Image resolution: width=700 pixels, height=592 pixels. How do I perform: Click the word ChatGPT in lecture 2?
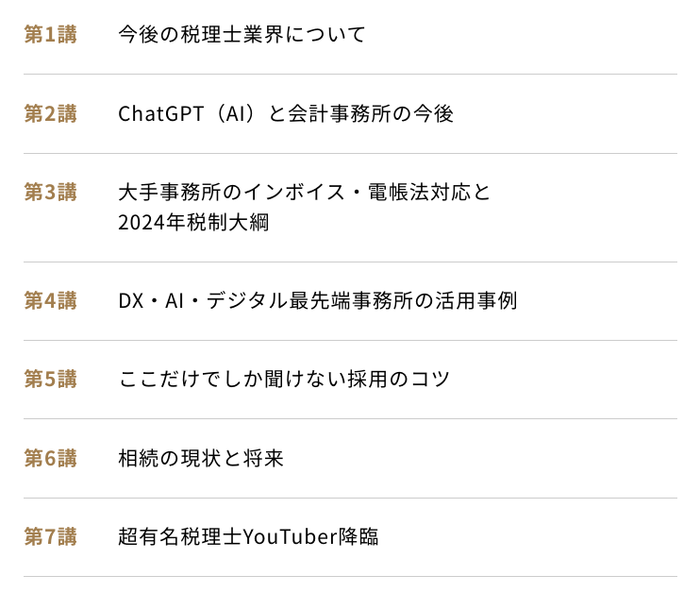(160, 113)
